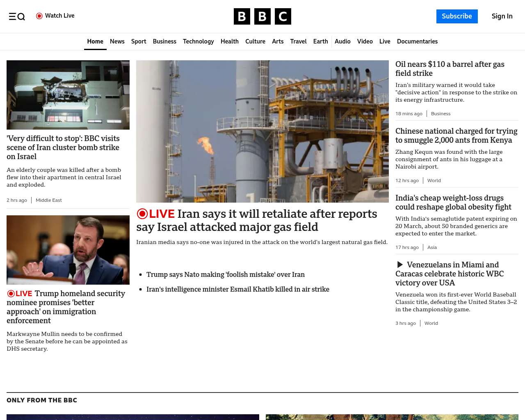Read Trump says Nato 'foolish mistake' story

coord(226,274)
